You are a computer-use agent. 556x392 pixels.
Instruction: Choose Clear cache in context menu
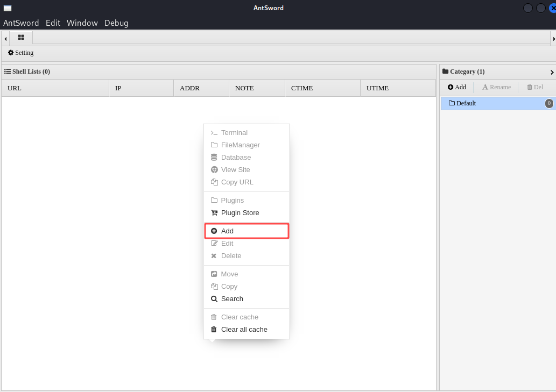[247, 317]
